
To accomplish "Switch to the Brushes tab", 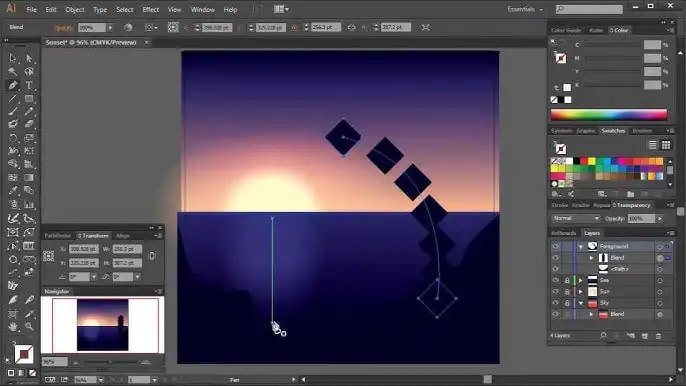I will 642,131.
